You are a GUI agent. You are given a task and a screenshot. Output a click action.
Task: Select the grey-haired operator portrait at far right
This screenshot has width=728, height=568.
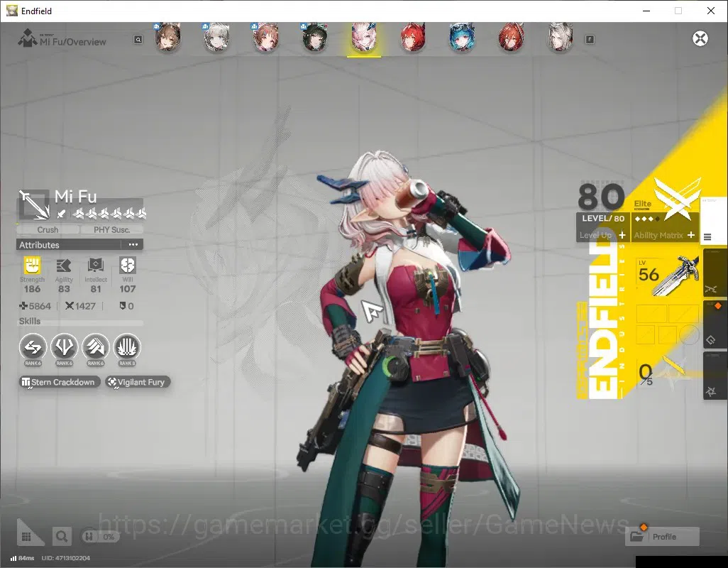point(560,38)
